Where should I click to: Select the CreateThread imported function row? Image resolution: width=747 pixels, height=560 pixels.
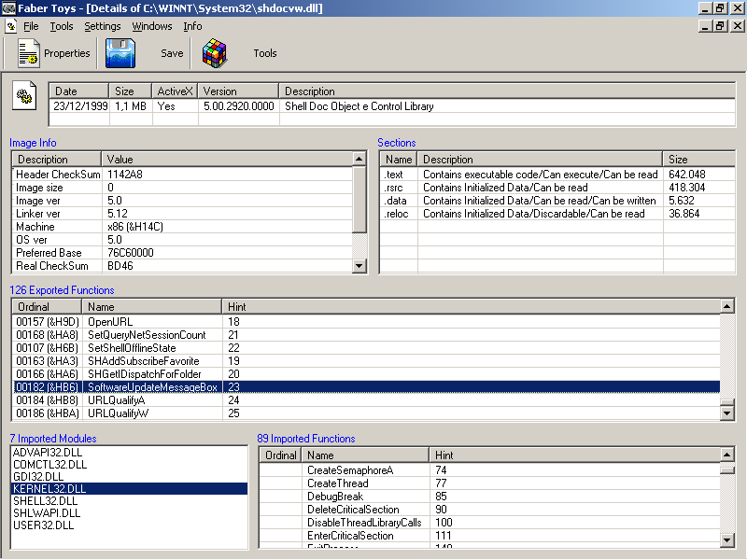336,483
